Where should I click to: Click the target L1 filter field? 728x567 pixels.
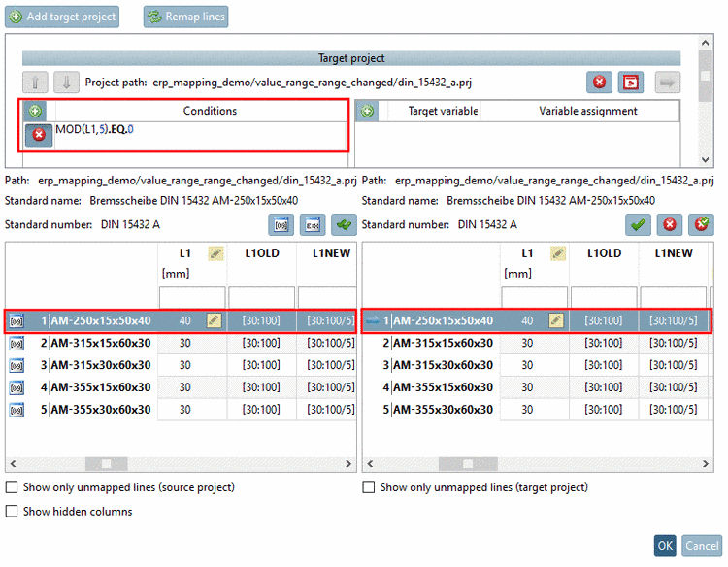pyautogui.click(x=535, y=297)
